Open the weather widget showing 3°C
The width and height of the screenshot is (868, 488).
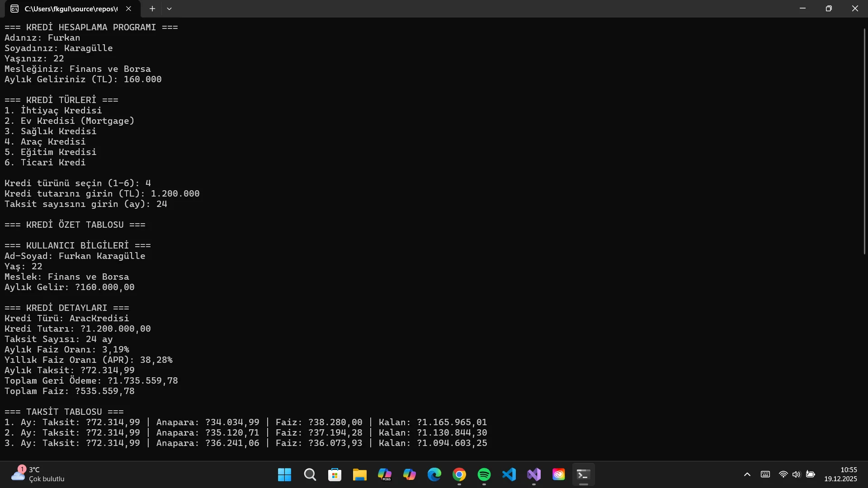(38, 474)
